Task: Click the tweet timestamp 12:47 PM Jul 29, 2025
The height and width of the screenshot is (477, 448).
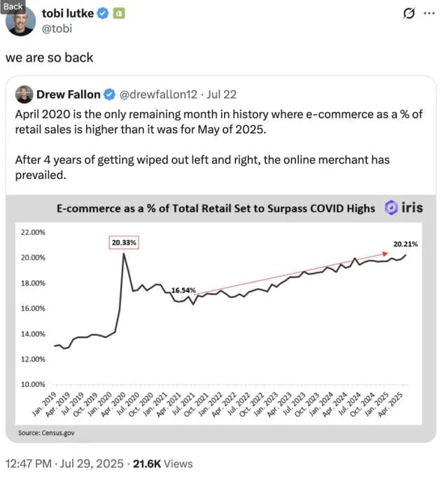Action: tap(64, 464)
